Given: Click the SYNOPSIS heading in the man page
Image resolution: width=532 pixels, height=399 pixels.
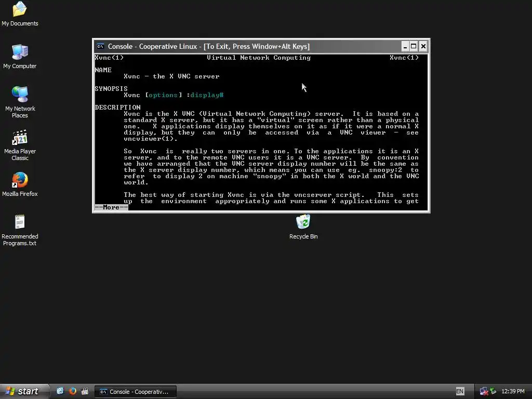Looking at the screenshot, I should 111,88.
